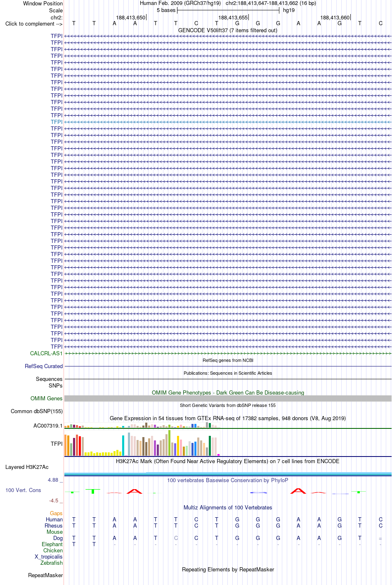Click the hg19 label beside the scale bar
This screenshot has width=392, height=585.
point(289,10)
